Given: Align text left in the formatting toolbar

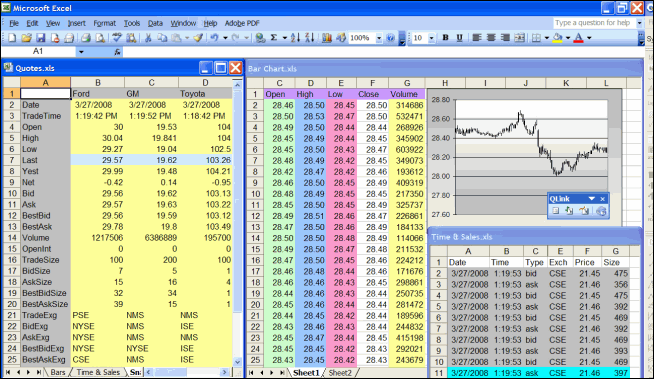Looking at the screenshot, I should [477, 38].
